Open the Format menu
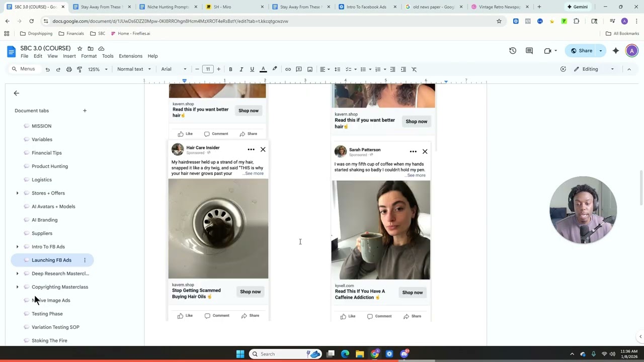This screenshot has width=644, height=362. [x=89, y=56]
